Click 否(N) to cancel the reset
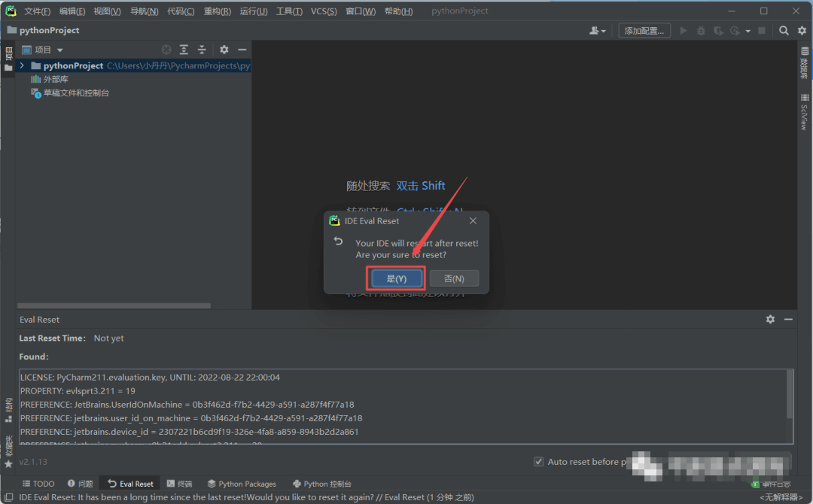This screenshot has height=504, width=813. (x=454, y=278)
